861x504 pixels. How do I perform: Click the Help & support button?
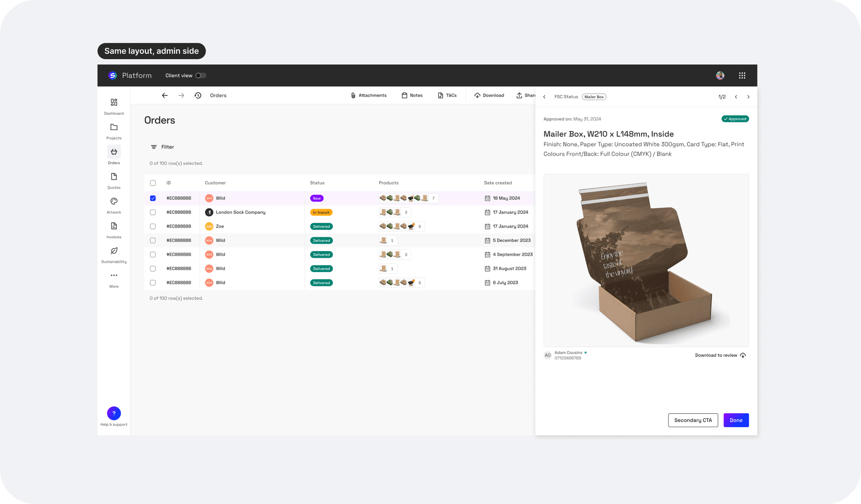tap(114, 414)
